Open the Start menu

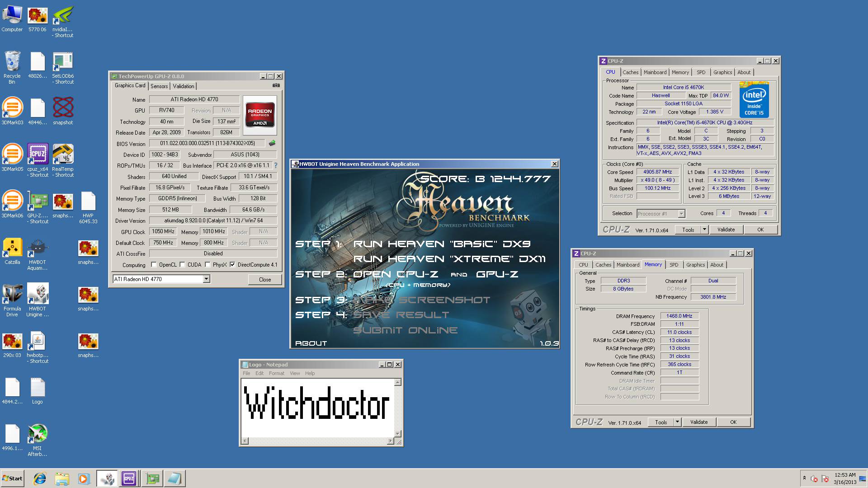(13, 479)
